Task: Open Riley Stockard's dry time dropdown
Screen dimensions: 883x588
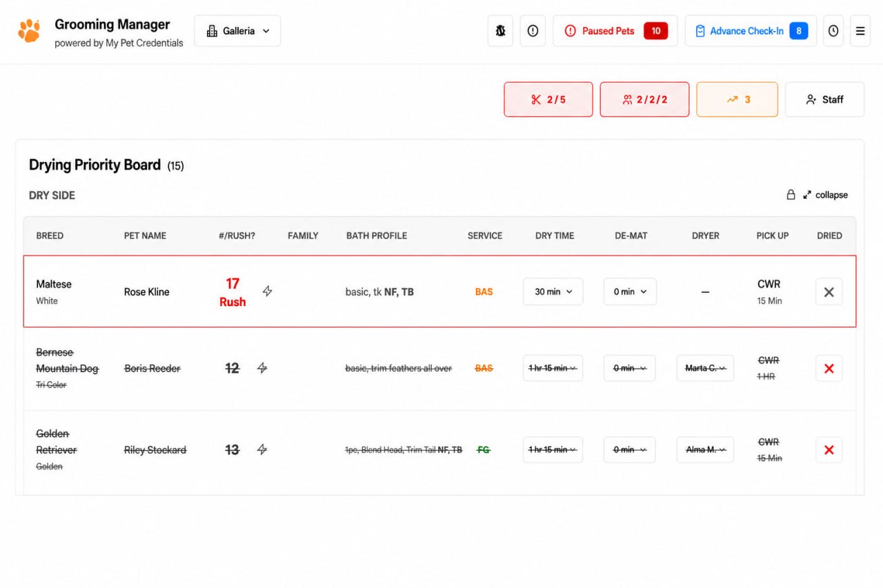Action: pyautogui.click(x=553, y=449)
